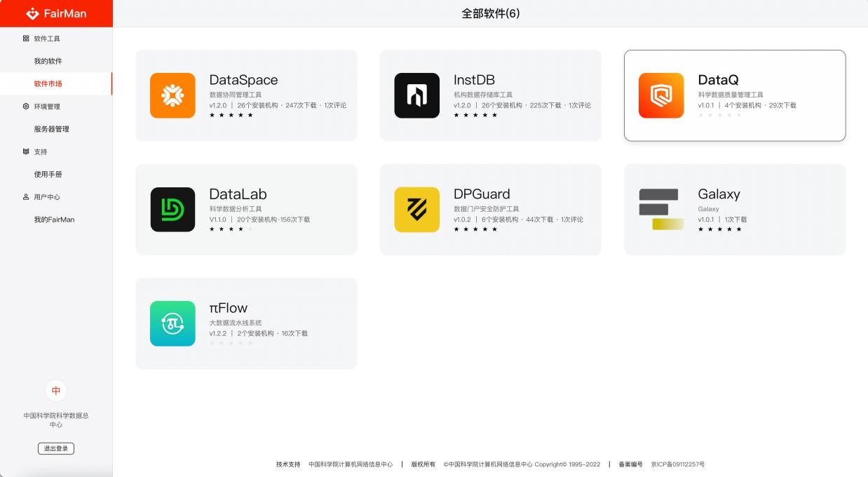Click the red user avatar circle
The image size is (868, 477).
[x=56, y=391]
